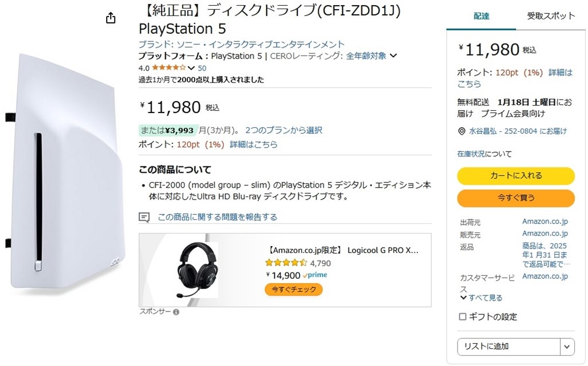Open rating breakdown chevron next to stars
This screenshot has height=366, width=588.
191,68
